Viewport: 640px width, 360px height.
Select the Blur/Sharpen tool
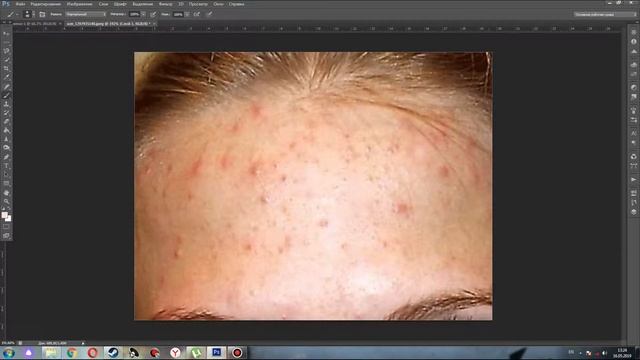(x=6, y=139)
